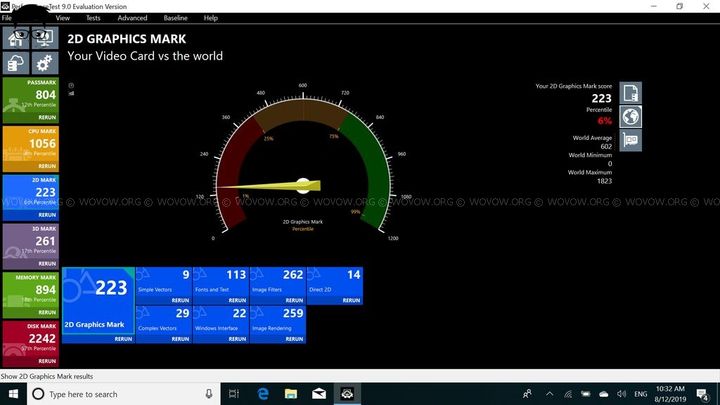The height and width of the screenshot is (405, 720).
Task: Open the Tests menu
Action: (93, 18)
